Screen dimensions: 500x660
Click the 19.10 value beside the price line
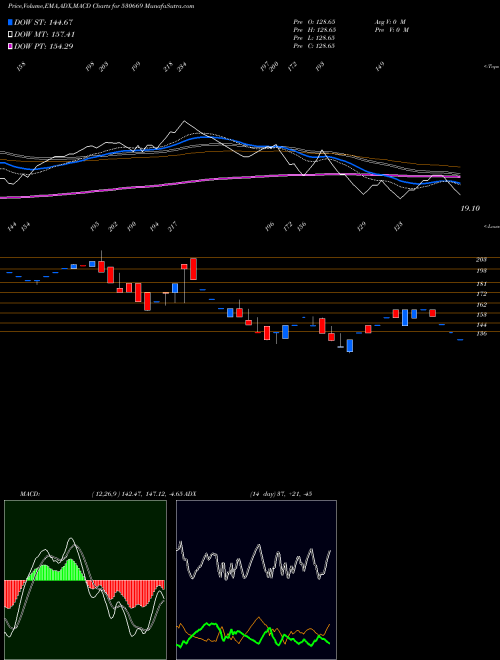coord(470,208)
